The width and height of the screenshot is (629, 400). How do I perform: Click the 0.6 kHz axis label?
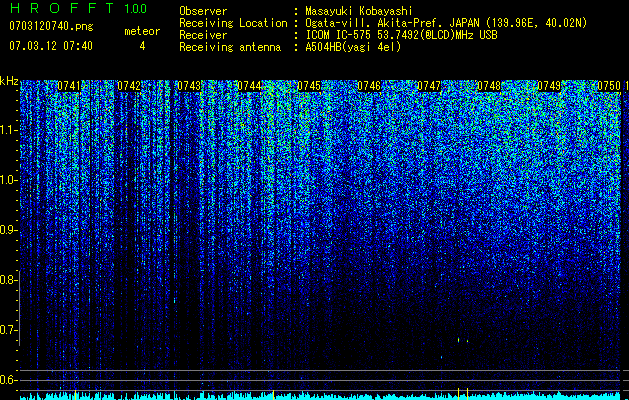click(9, 380)
